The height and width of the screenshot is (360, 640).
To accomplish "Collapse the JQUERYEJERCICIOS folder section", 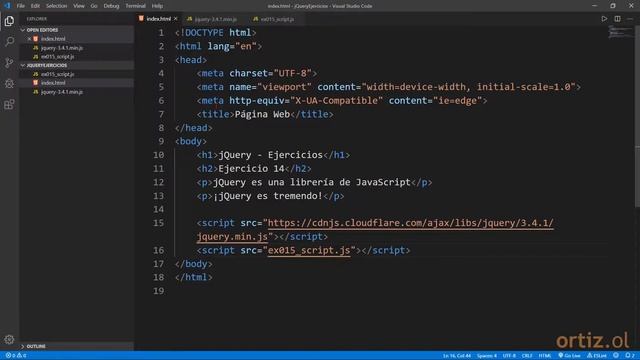I will pyautogui.click(x=44, y=65).
